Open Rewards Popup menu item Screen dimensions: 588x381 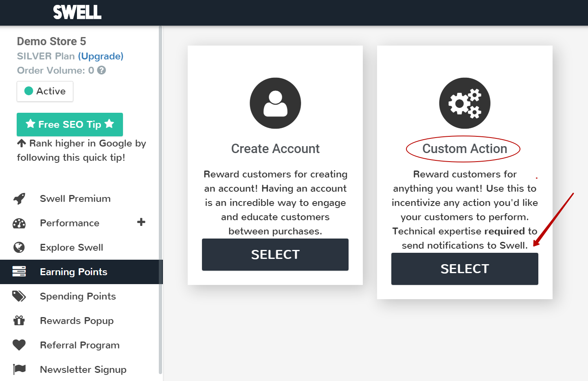coord(77,321)
